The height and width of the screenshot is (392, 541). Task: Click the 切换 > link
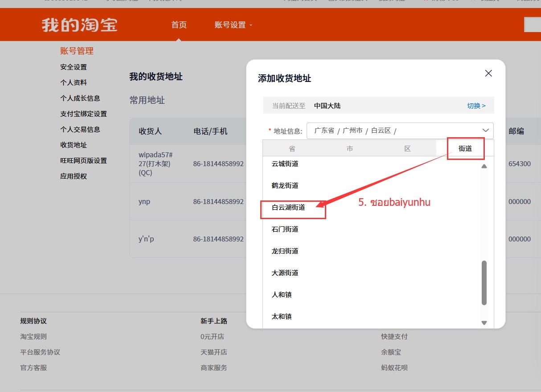point(476,106)
